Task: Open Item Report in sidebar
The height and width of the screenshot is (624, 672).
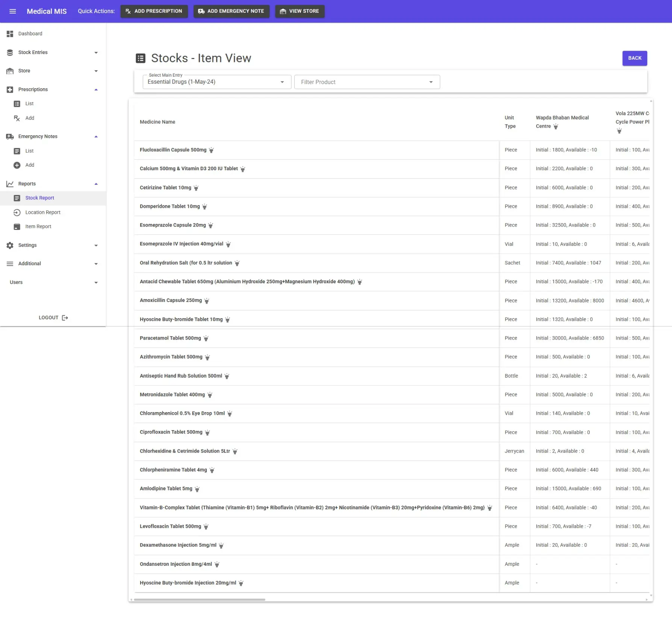Action: [x=38, y=227]
